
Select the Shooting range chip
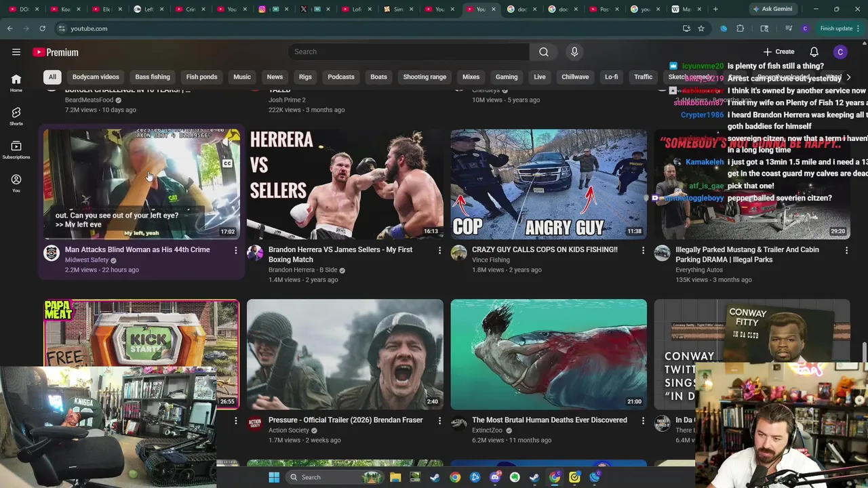click(x=425, y=77)
